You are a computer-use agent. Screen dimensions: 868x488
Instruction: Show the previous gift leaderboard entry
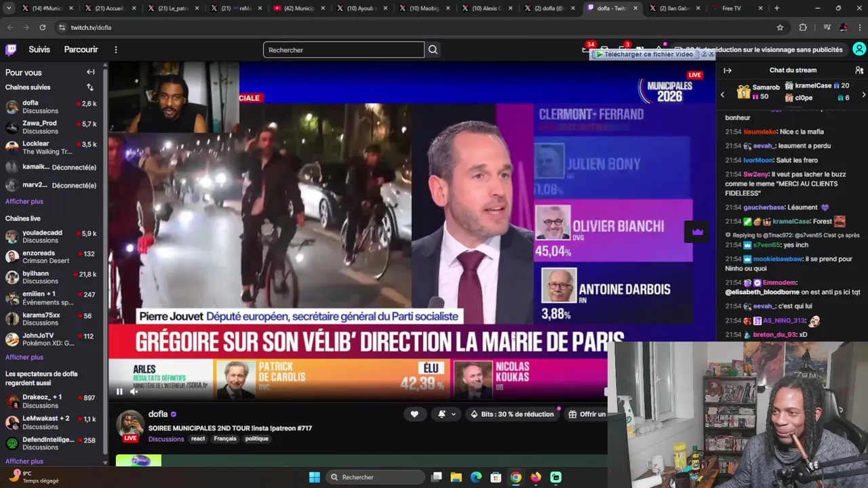722,95
